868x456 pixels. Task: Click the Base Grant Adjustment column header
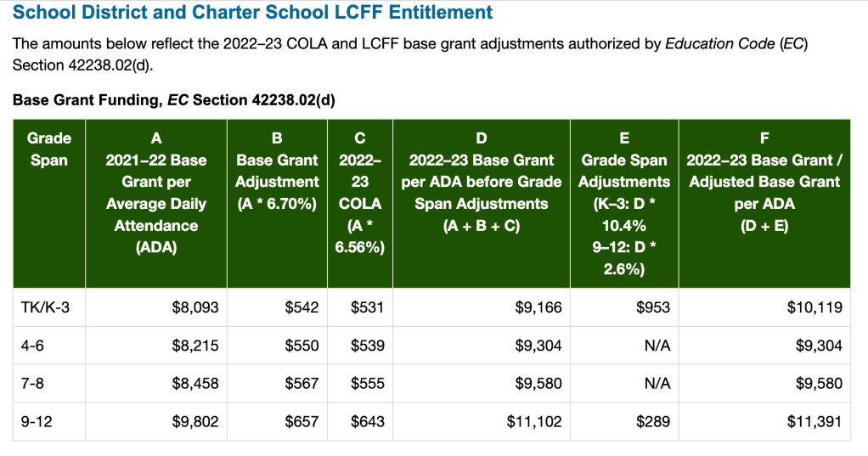[x=277, y=171]
